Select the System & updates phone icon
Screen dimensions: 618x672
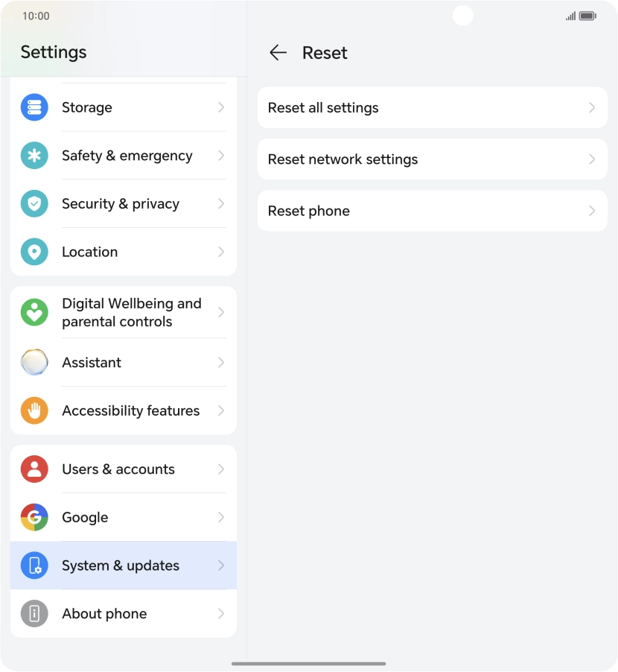[x=34, y=565]
